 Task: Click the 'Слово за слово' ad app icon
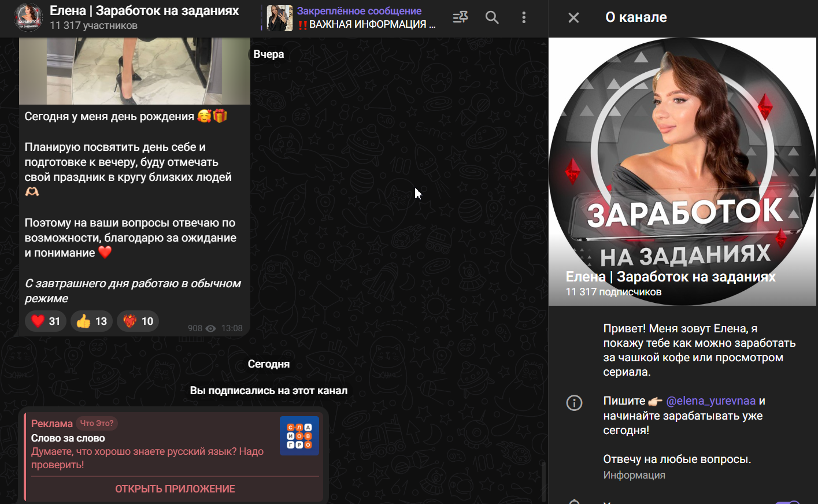(x=299, y=436)
